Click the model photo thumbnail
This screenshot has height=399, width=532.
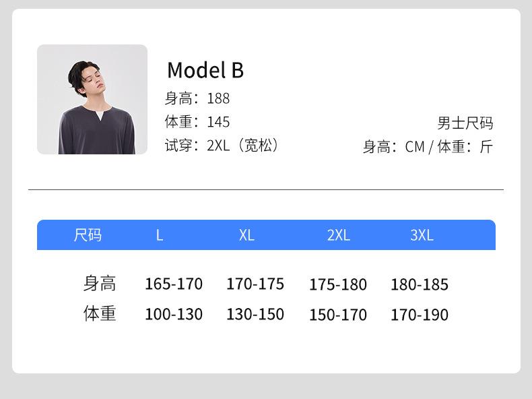92,100
